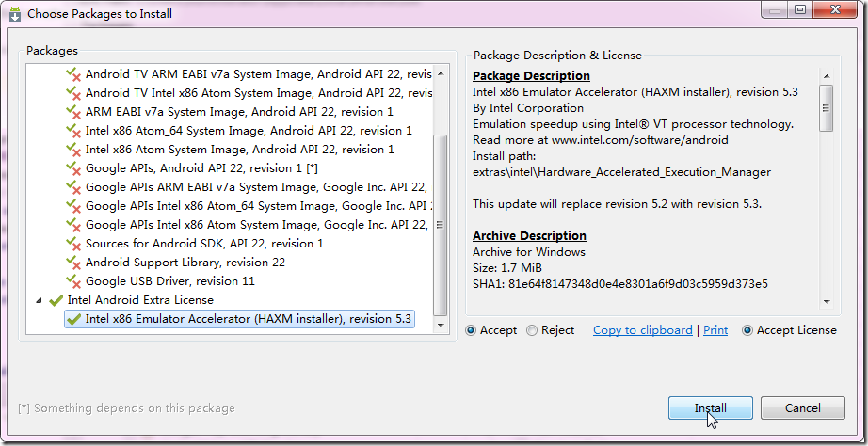Click the green check beside Intel Android Extra License
The width and height of the screenshot is (868, 446).
point(56,300)
